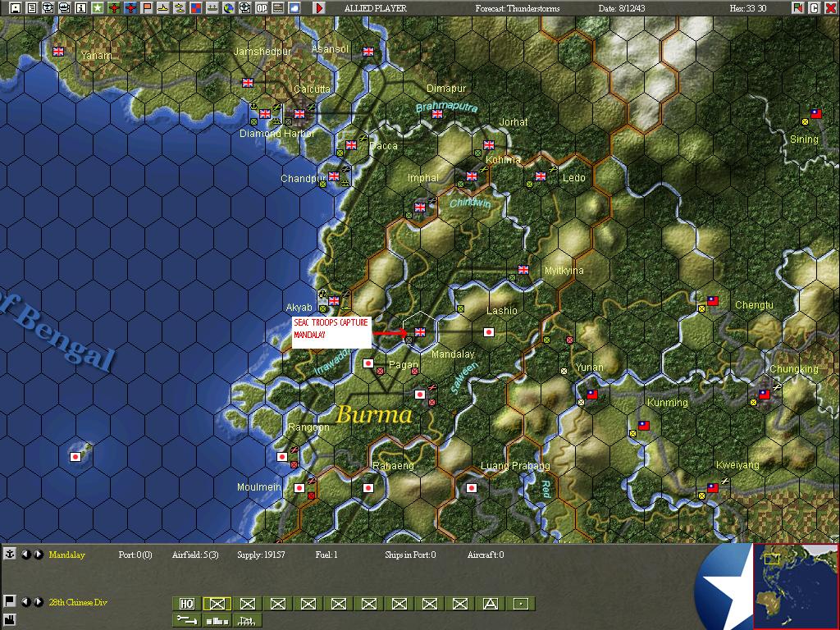Open the document list icon in toolbar
This screenshot has width=840, height=630.
pyautogui.click(x=32, y=7)
